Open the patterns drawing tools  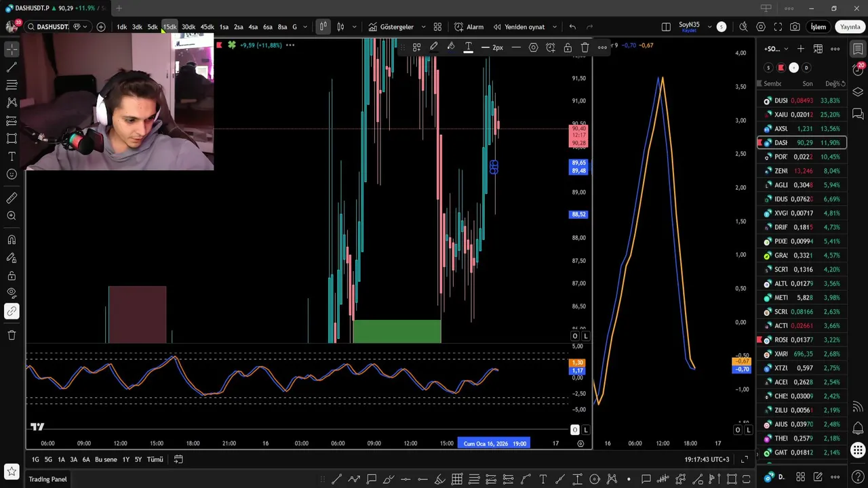(x=12, y=103)
